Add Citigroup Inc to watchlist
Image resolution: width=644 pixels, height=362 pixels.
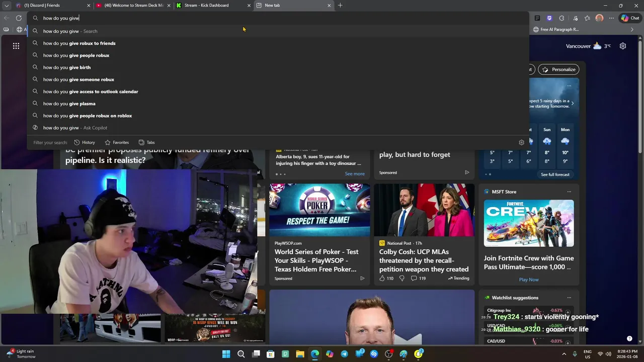[x=568, y=313]
